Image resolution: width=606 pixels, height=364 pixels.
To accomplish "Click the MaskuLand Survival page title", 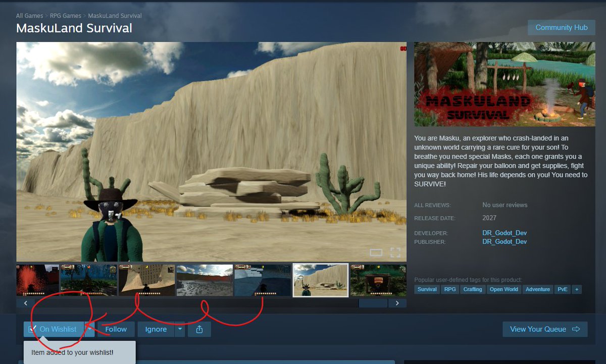I will point(74,28).
